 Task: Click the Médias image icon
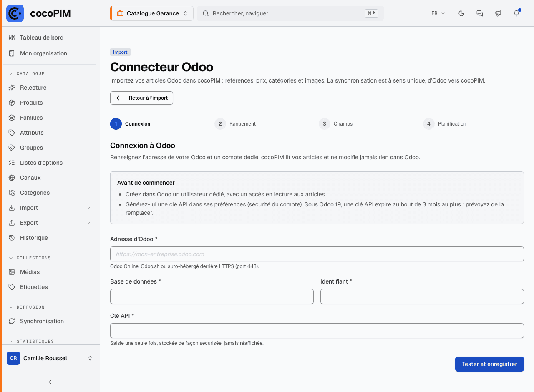pyautogui.click(x=12, y=272)
